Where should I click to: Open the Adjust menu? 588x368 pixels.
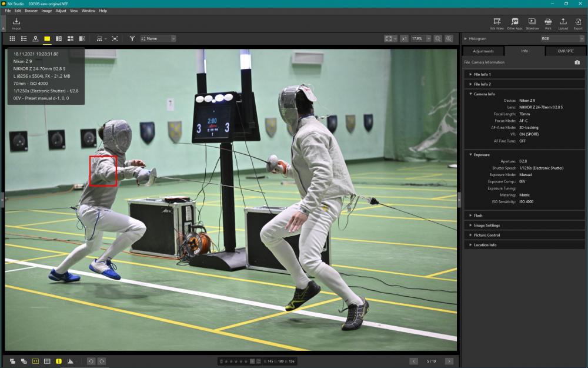tap(61, 11)
